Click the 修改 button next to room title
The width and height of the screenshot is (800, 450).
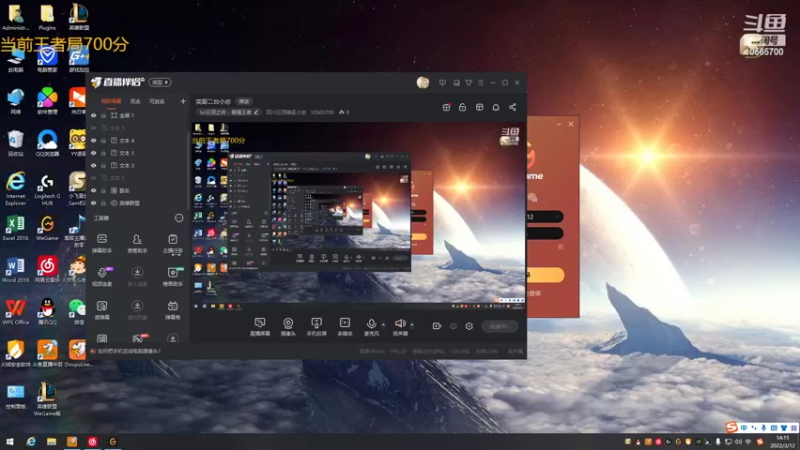pyautogui.click(x=244, y=102)
